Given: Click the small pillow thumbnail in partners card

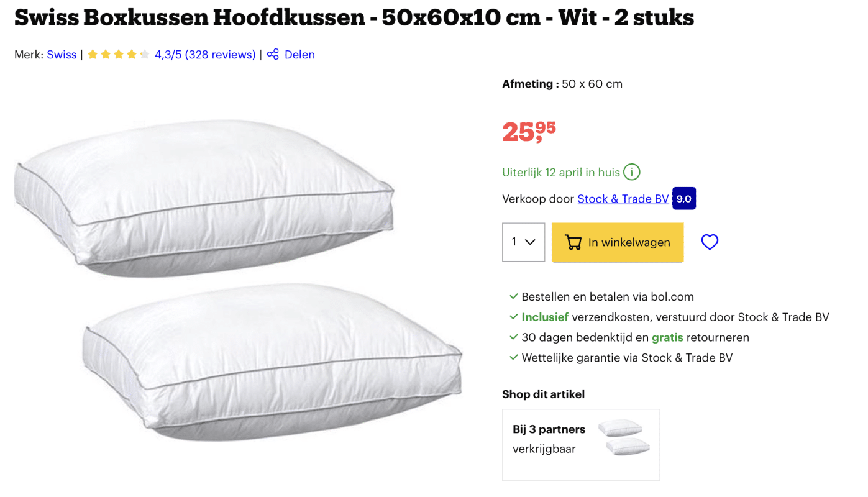Looking at the screenshot, I should (624, 438).
